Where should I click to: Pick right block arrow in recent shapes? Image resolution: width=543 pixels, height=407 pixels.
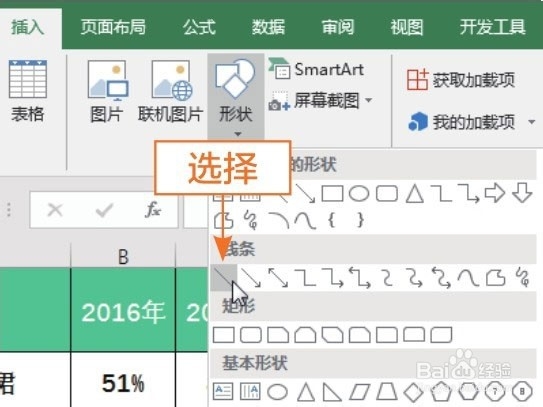click(x=495, y=193)
